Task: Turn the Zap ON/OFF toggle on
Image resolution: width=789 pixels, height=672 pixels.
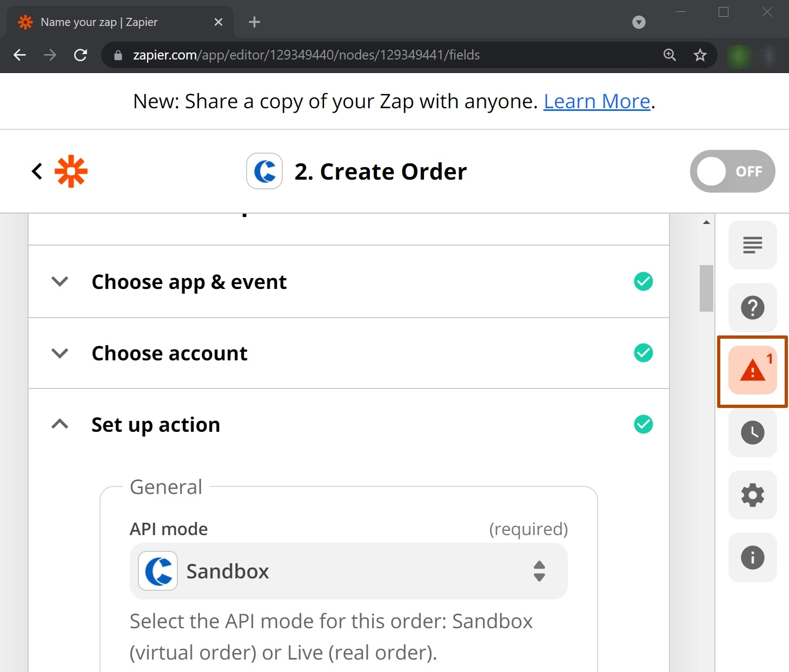Action: click(x=732, y=172)
